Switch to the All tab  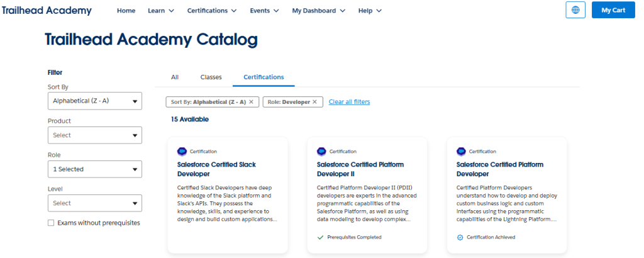tap(175, 77)
